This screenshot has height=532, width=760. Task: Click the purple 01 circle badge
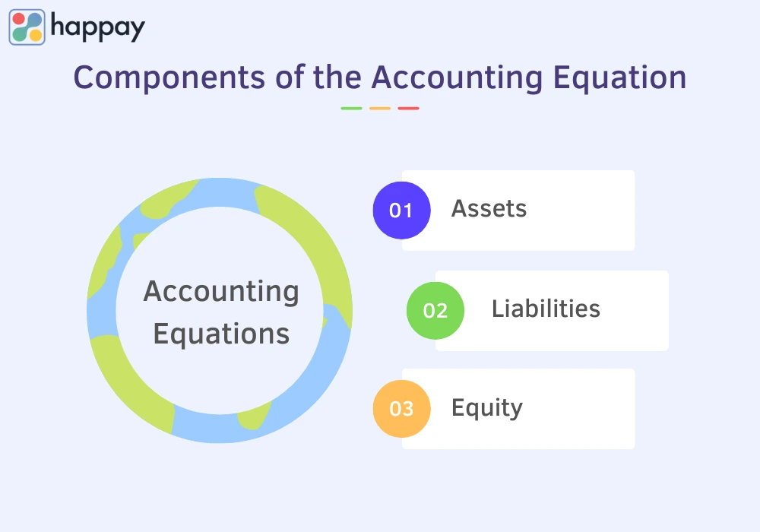[x=401, y=211]
